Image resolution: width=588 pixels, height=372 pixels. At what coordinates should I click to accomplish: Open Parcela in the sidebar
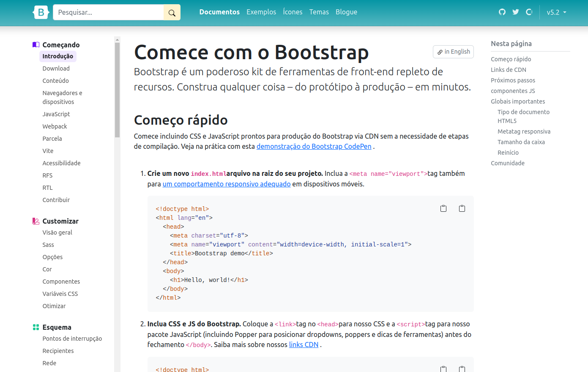[52, 139]
